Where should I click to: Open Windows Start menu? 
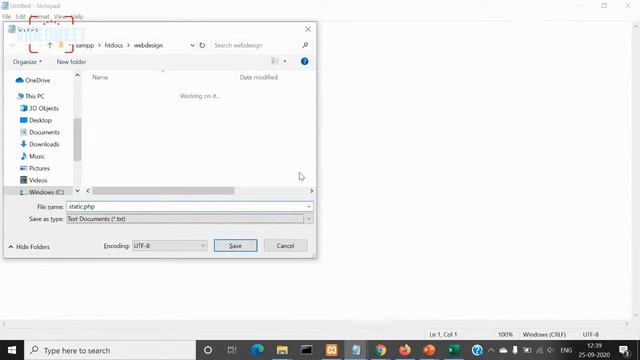click(12, 350)
